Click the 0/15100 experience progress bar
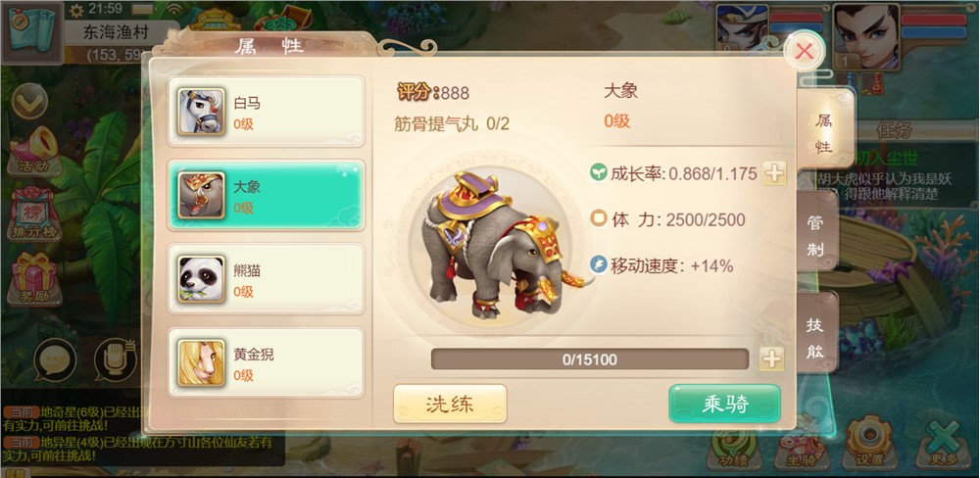 tap(590, 359)
